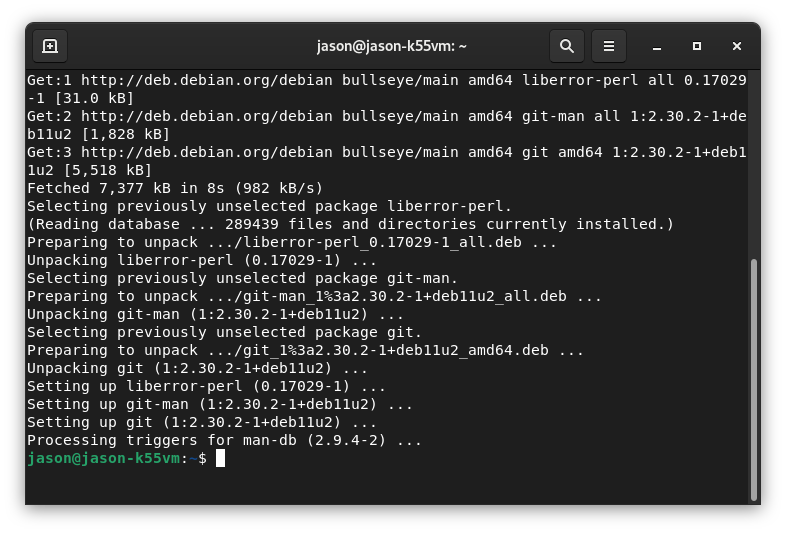Click the Reading database line
The image size is (786, 533).
tap(350, 224)
